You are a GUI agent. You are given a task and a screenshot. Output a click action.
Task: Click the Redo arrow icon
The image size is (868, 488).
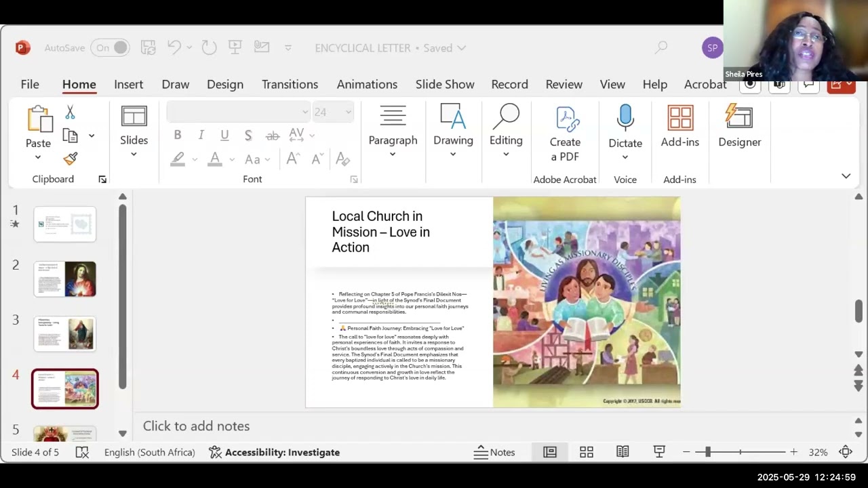tap(209, 47)
